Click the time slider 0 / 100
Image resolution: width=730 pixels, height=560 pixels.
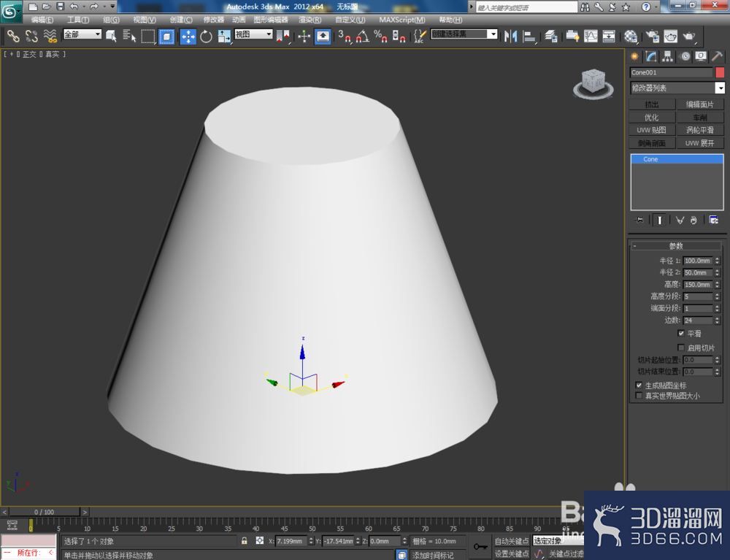[x=45, y=512]
